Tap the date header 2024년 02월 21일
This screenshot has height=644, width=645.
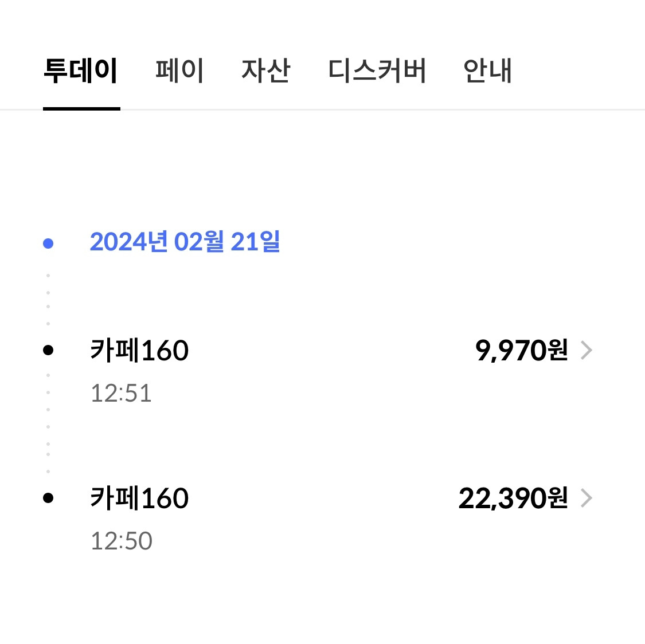(186, 242)
